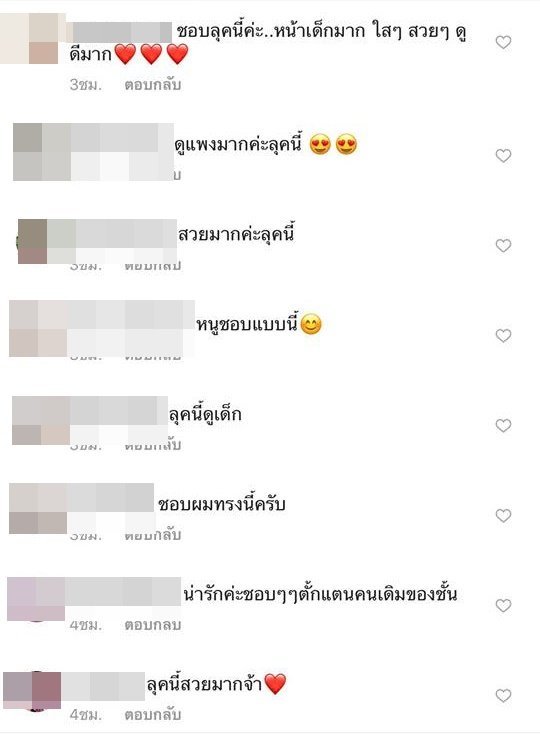
Task: Reply to the "น่ารักค่ะชอบๆๆ" comment
Action: 152,625
